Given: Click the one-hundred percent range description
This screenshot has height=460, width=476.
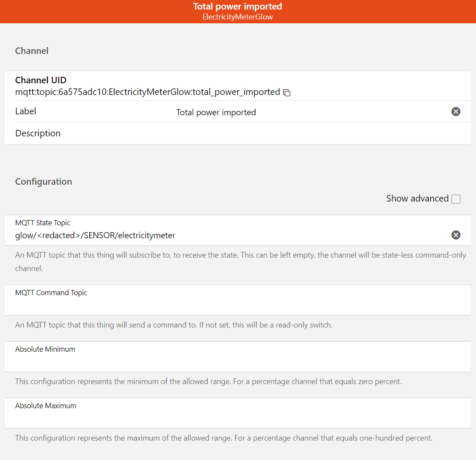Looking at the screenshot, I should coord(224,438).
